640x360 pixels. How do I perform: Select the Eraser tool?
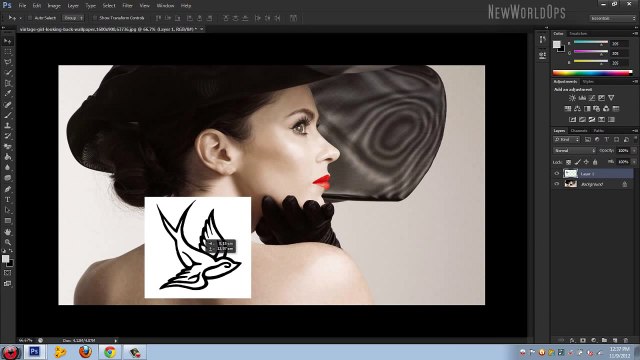click(x=8, y=147)
